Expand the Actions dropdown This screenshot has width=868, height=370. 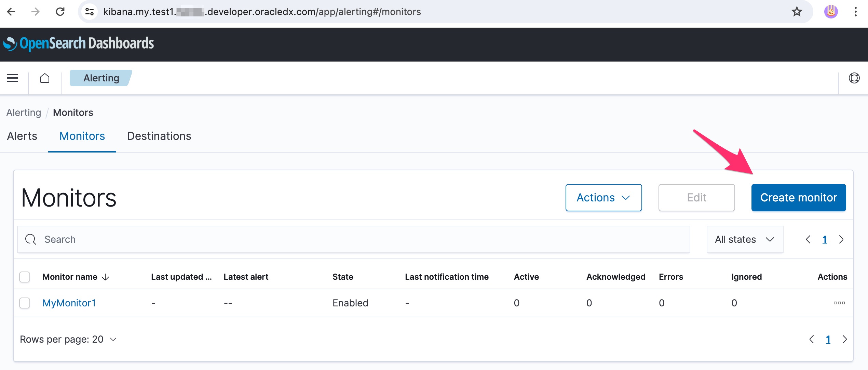click(x=603, y=198)
